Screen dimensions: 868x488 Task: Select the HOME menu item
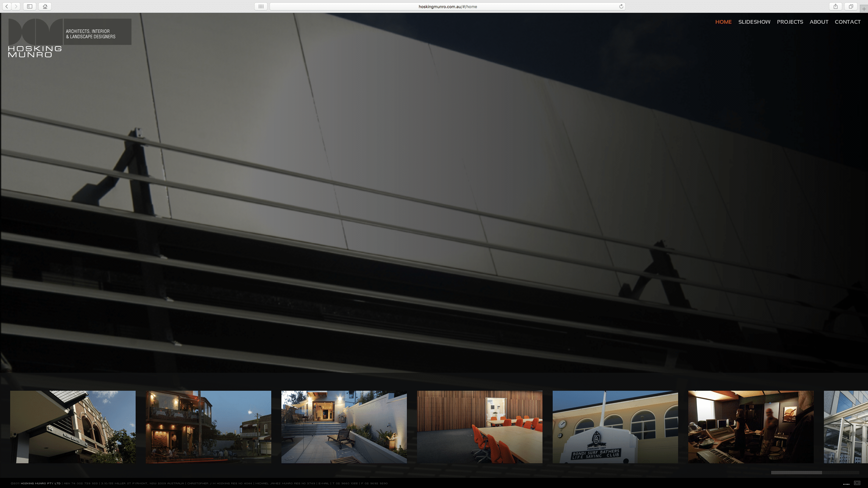coord(723,22)
